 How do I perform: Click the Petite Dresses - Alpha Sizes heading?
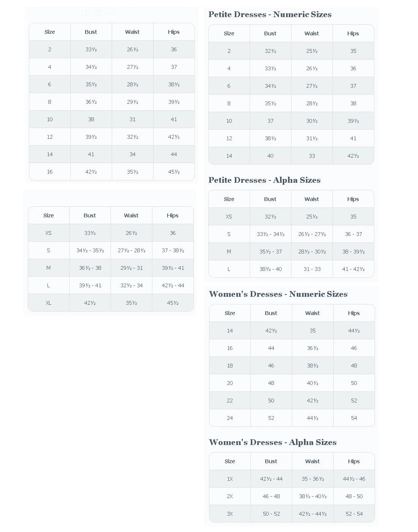tap(264, 180)
